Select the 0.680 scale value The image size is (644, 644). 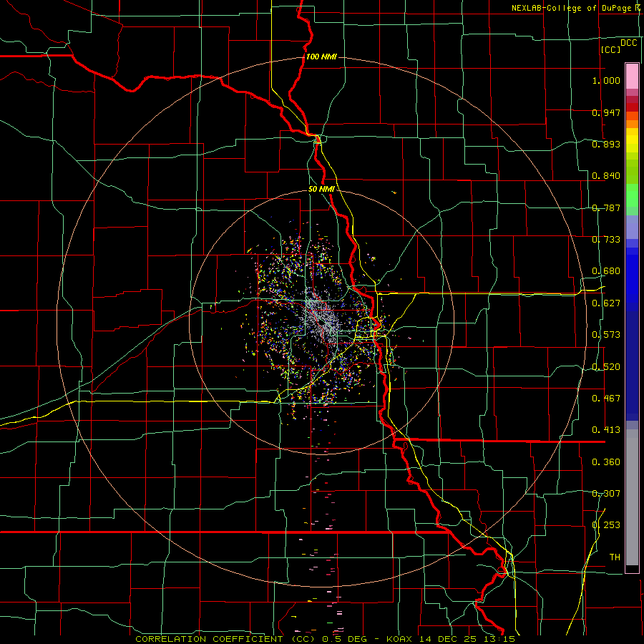point(606,271)
